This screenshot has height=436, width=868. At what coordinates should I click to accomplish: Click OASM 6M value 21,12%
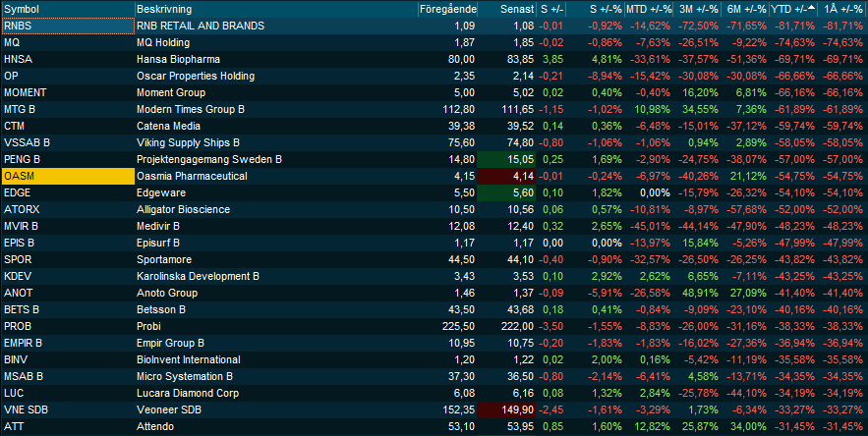748,176
